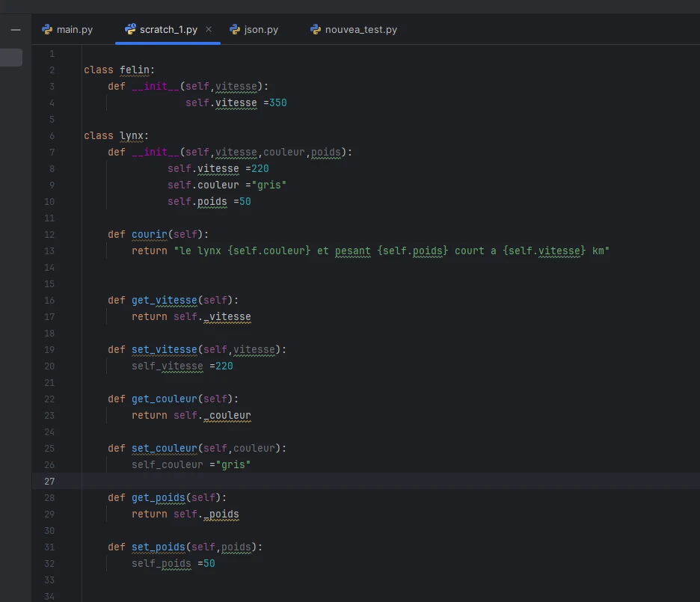Open the json.py tab
The image size is (700, 602).
click(261, 30)
